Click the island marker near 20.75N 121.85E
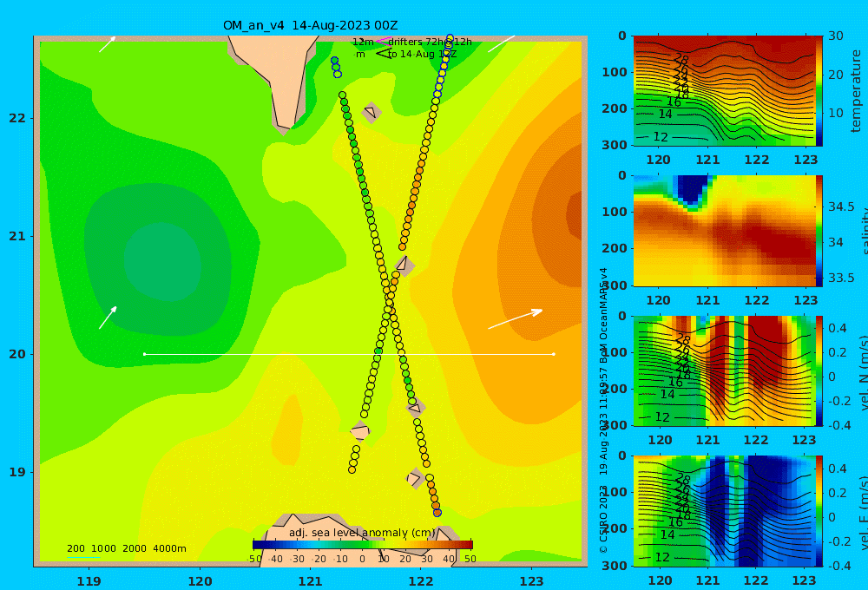This screenshot has width=868, height=590. 404,265
